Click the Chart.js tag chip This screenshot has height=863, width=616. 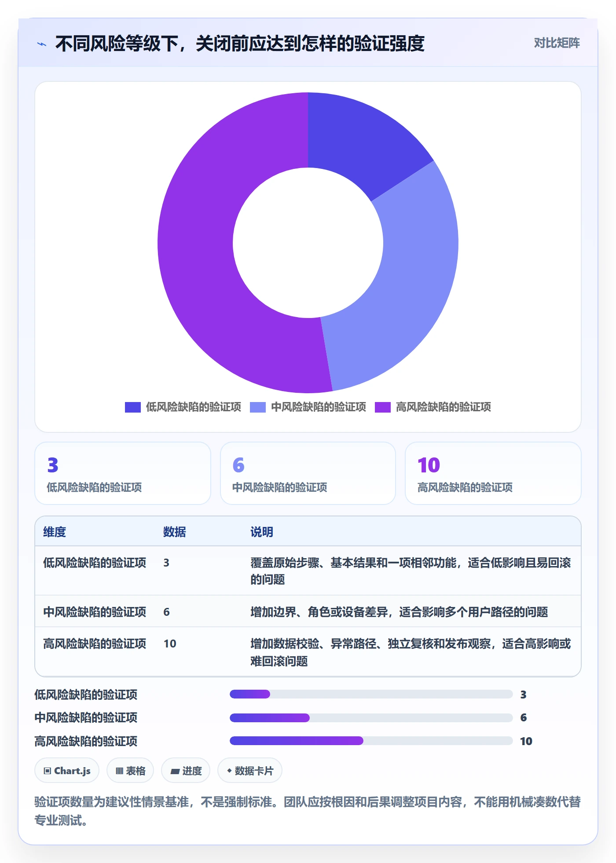coord(67,770)
